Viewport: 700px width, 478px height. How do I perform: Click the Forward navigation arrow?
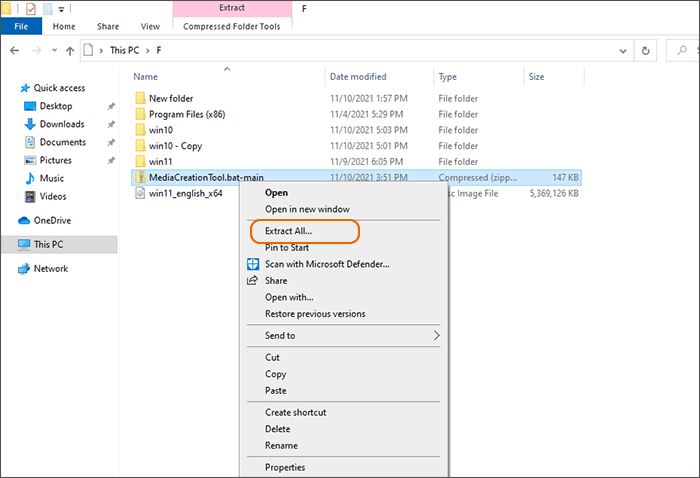pyautogui.click(x=37, y=50)
